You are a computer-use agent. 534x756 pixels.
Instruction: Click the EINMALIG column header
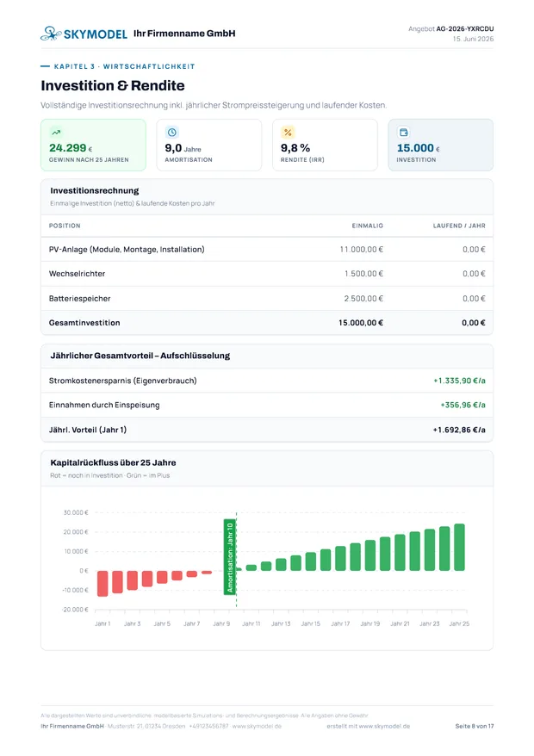pos(368,226)
